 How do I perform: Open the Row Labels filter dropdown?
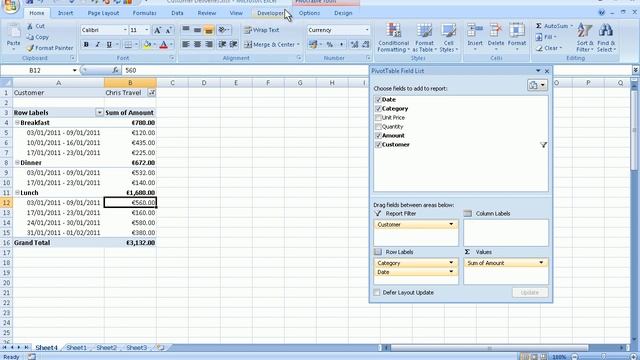(x=99, y=113)
